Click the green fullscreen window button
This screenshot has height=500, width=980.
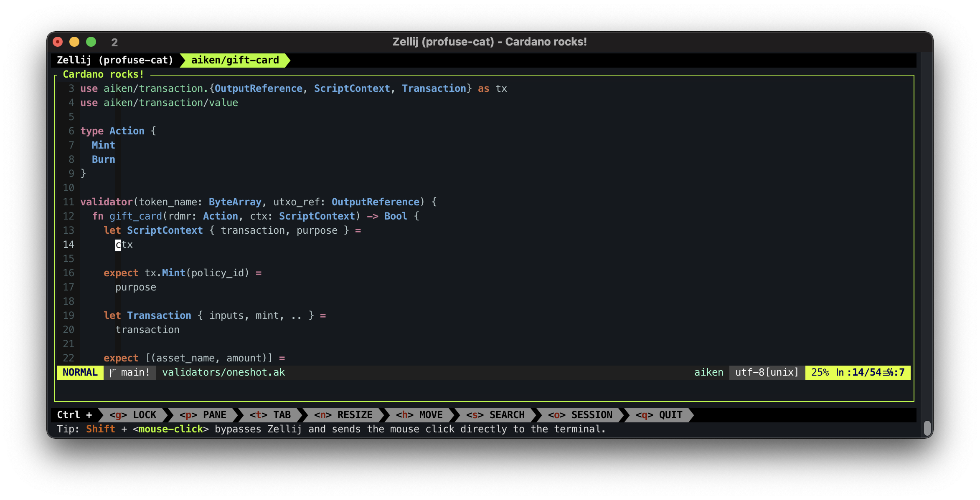[91, 42]
